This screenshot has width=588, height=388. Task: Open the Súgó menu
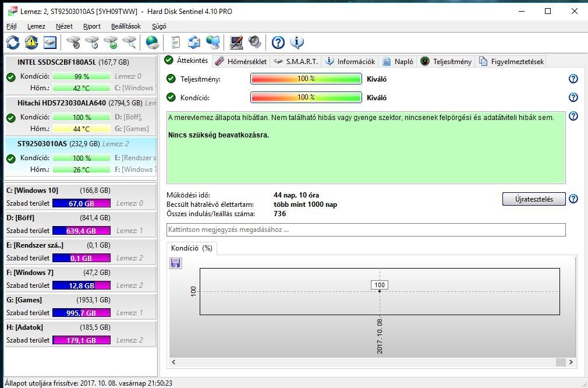(x=159, y=26)
